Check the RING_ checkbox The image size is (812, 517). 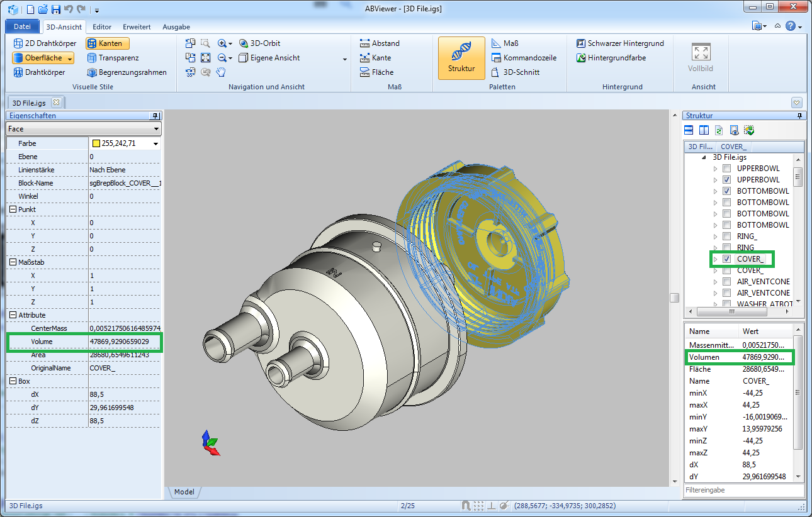point(726,236)
